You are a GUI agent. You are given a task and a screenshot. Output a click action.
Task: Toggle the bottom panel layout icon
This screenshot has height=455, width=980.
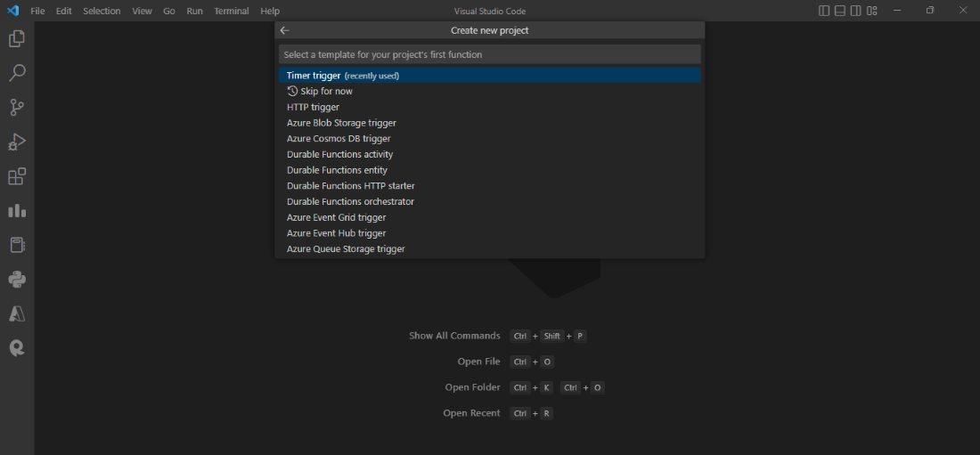coord(840,11)
